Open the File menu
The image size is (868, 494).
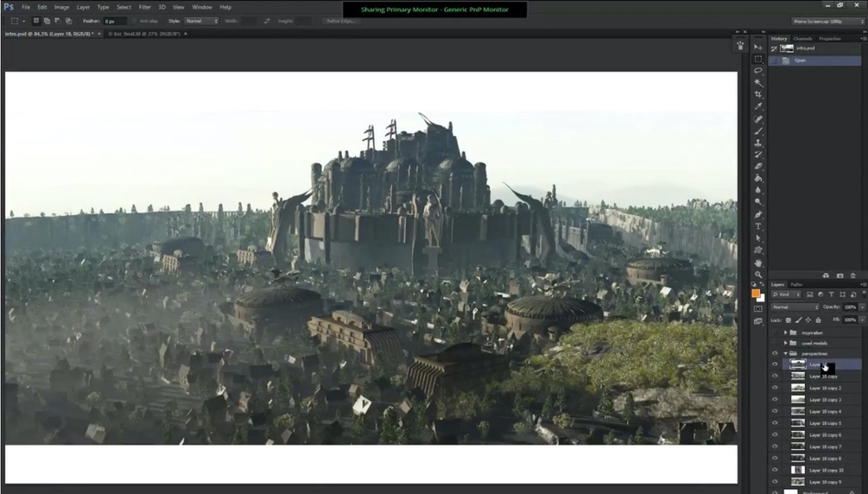click(26, 7)
